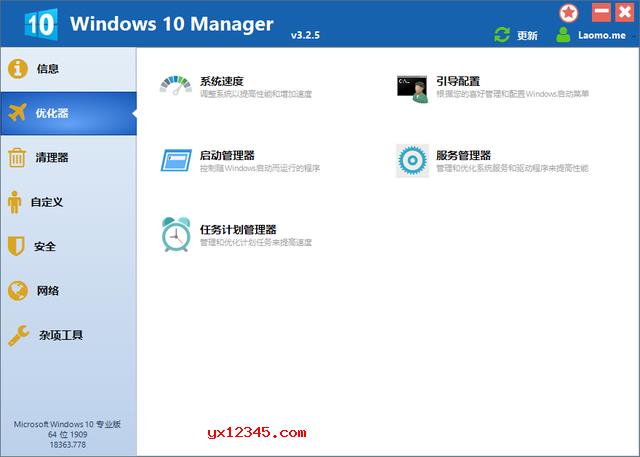Open the Laomo.me user menu

[x=602, y=35]
